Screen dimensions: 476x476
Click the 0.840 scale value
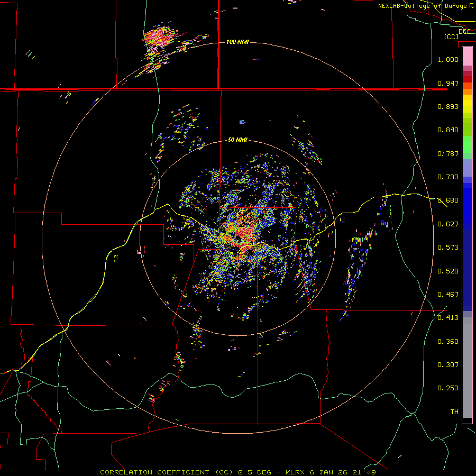(448, 130)
